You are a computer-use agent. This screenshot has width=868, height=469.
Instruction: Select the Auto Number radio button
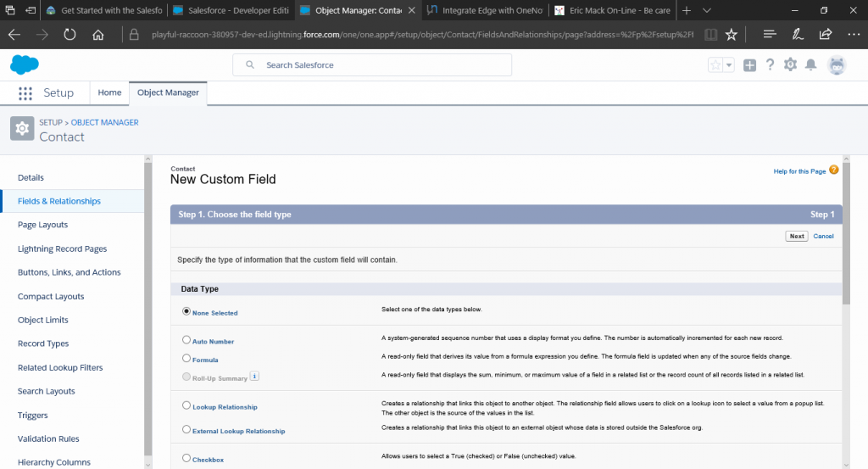coord(186,340)
